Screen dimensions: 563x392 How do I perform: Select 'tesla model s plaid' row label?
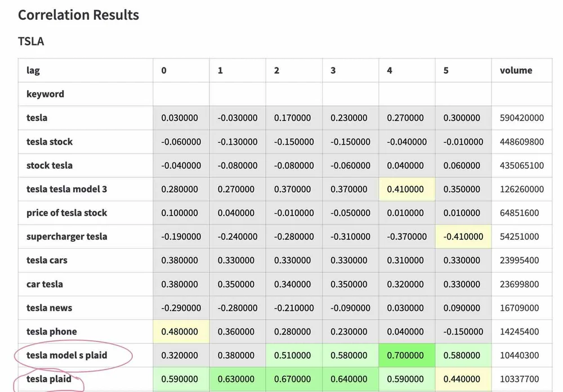pos(86,355)
